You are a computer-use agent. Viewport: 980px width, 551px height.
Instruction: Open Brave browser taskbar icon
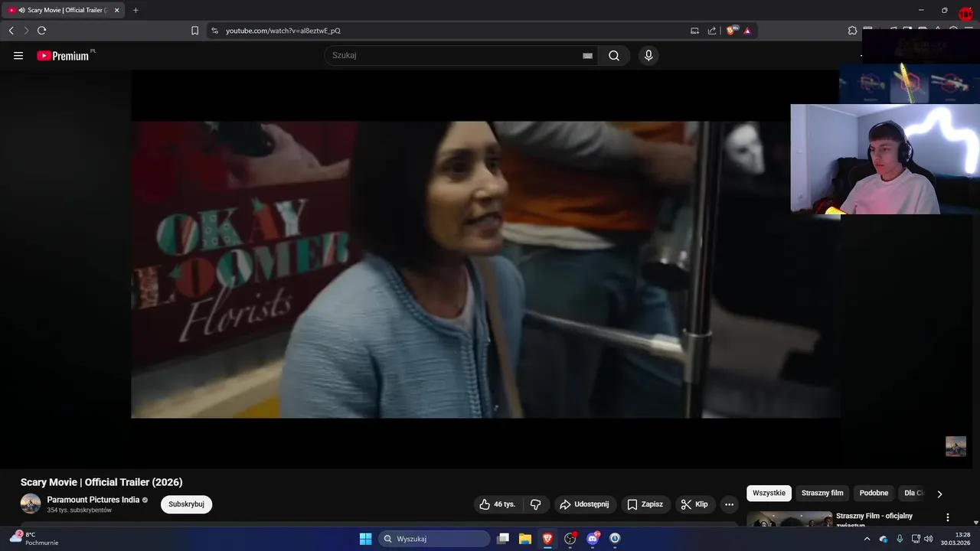point(547,539)
